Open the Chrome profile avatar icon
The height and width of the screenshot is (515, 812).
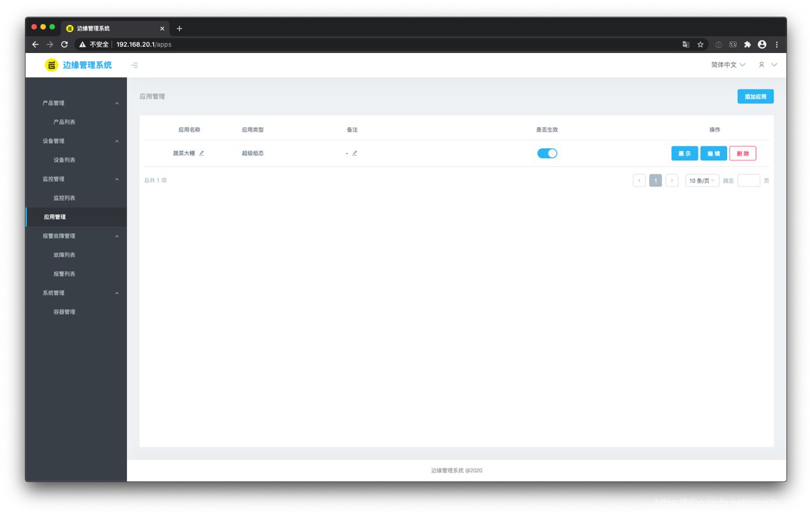(762, 45)
